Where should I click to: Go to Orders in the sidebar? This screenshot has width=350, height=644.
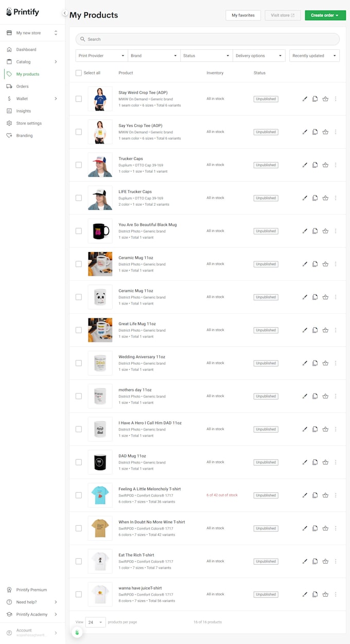[22, 86]
